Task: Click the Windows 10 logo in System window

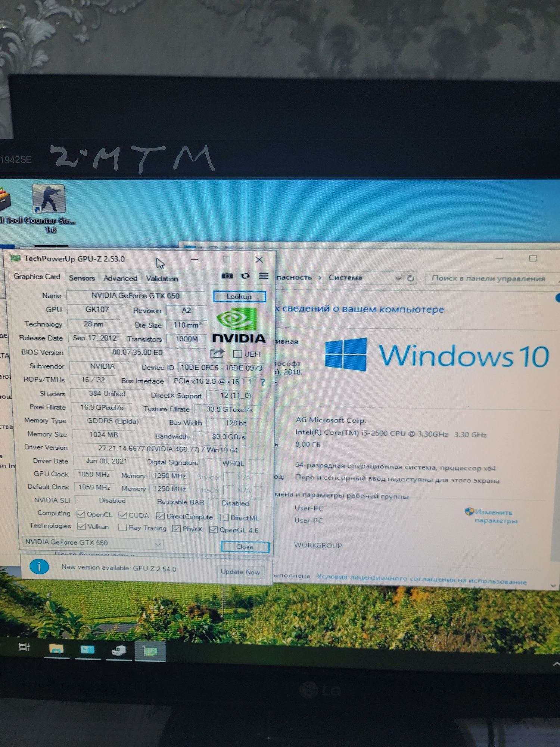Action: 437,355
